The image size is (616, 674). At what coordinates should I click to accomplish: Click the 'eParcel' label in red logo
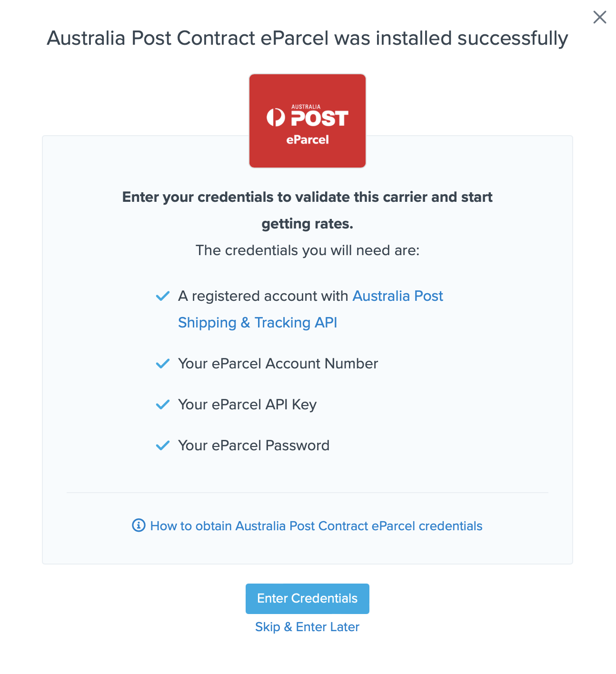(308, 140)
